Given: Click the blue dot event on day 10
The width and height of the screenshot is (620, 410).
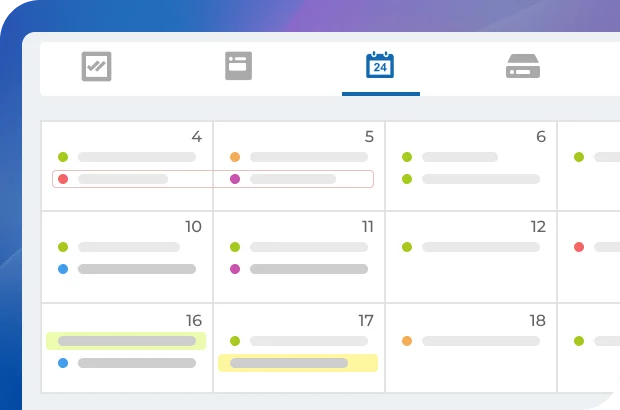Looking at the screenshot, I should (x=136, y=269).
